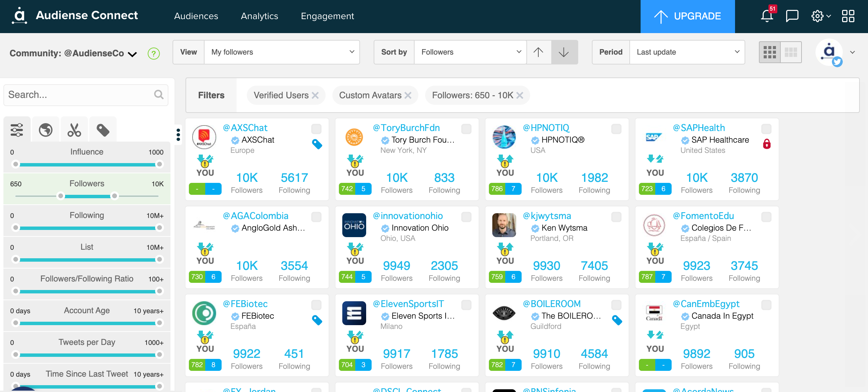Open the sliders filter tab
The width and height of the screenshot is (868, 392).
click(17, 130)
